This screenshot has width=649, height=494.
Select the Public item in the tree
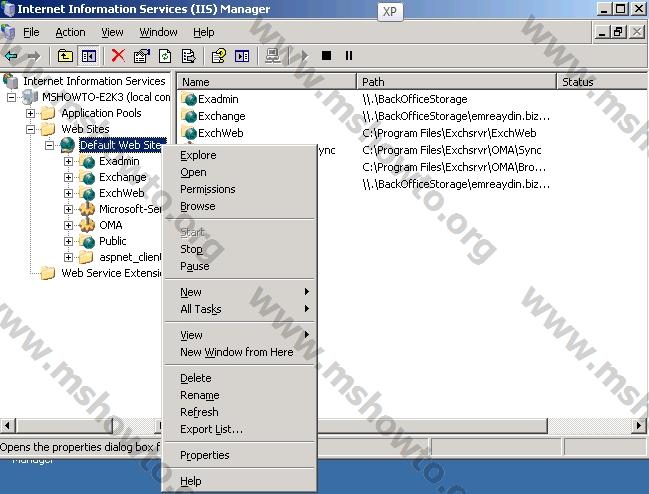pyautogui.click(x=113, y=241)
